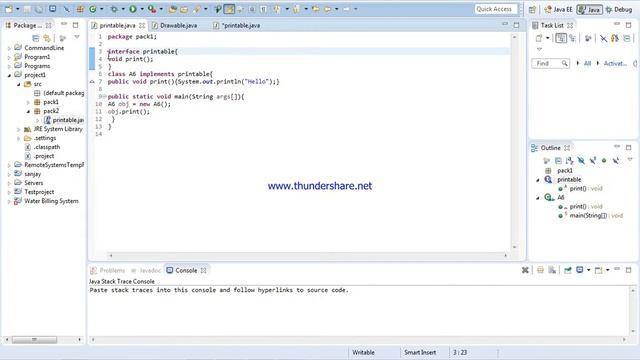Click the Open Type toolbar icon
The width and height of the screenshot is (640, 360).
tap(173, 9)
